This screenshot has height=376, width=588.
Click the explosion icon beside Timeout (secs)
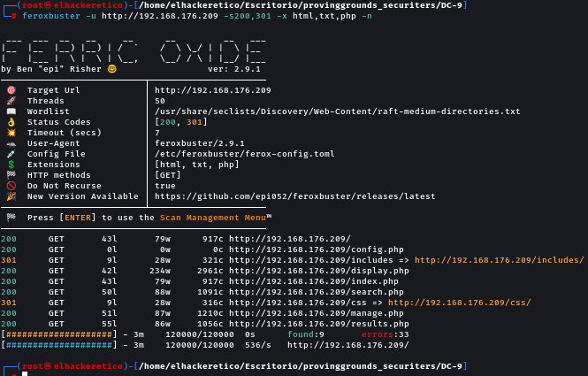[x=11, y=133]
